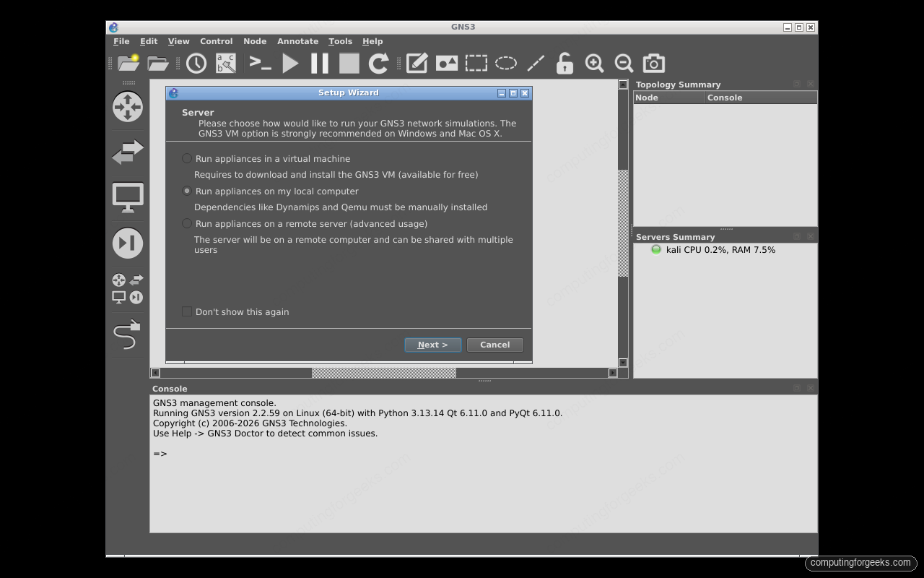Open the Node menu
This screenshot has width=924, height=578.
click(255, 41)
